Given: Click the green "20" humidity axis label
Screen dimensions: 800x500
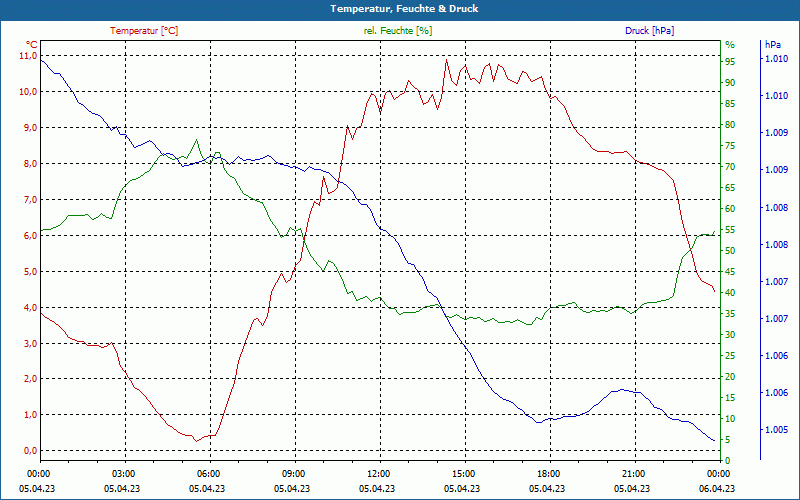Looking at the screenshot, I should [730, 377].
